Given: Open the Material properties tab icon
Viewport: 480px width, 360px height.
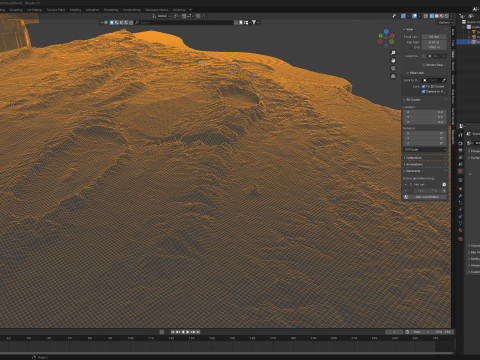Looking at the screenshot, I should [x=460, y=230].
